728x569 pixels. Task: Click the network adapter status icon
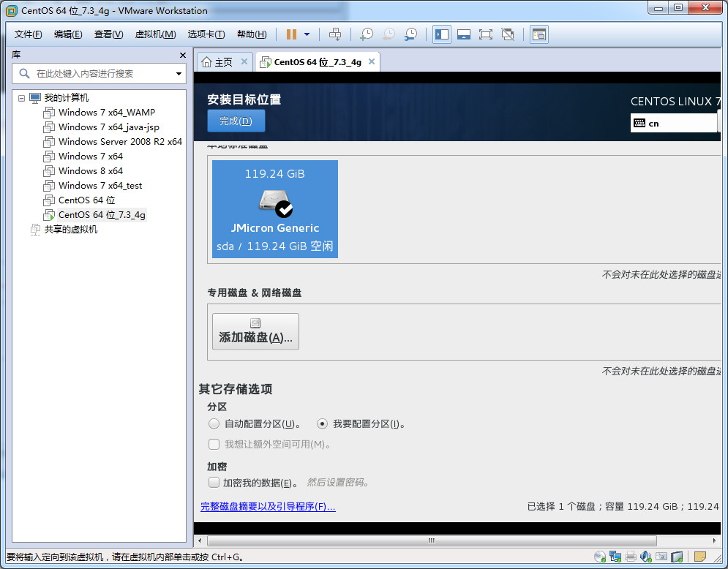click(615, 557)
